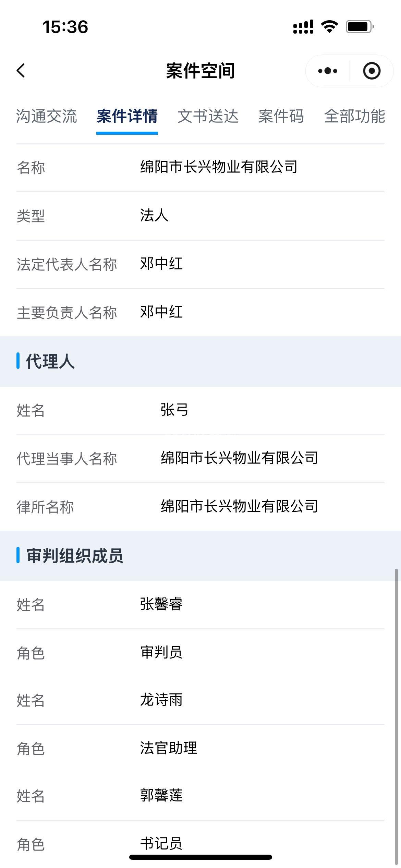This screenshot has width=401, height=868.
Task: Tap the 代理人 section header
Action: pyautogui.click(x=50, y=361)
